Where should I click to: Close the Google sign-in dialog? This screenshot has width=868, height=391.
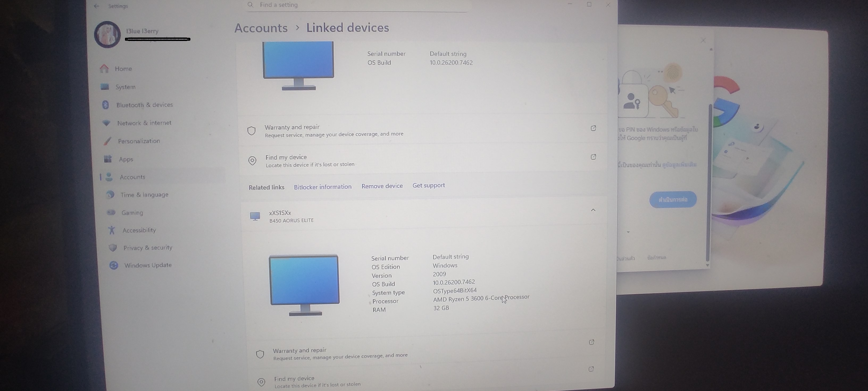point(703,40)
